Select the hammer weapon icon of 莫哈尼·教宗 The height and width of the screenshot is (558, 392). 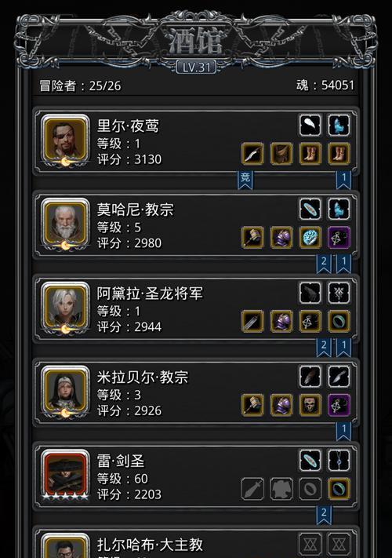pos(252,237)
